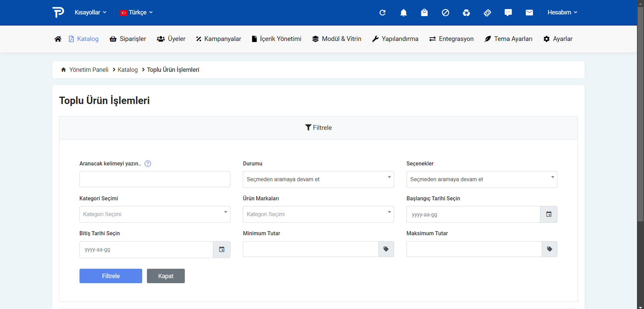Open the Kategori Seçimi dropdown
This screenshot has height=309, width=644.
155,214
